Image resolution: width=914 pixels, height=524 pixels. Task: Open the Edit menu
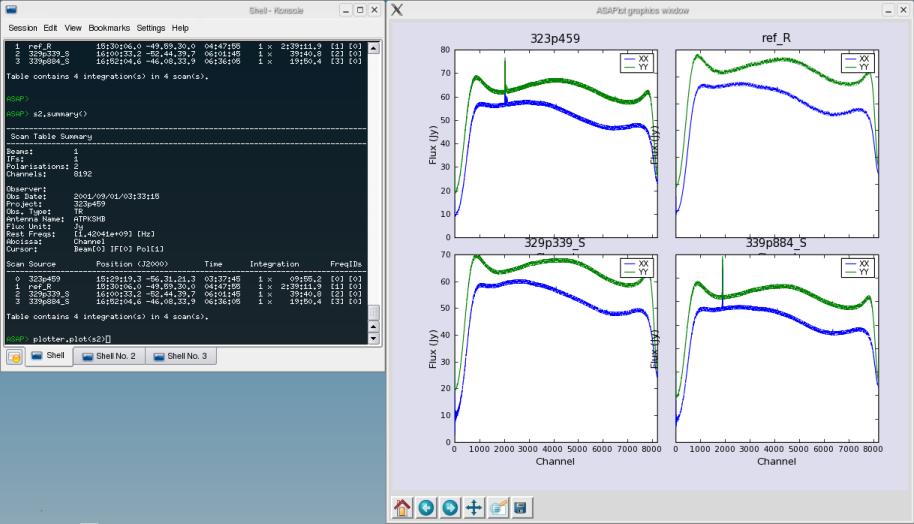[x=50, y=28]
